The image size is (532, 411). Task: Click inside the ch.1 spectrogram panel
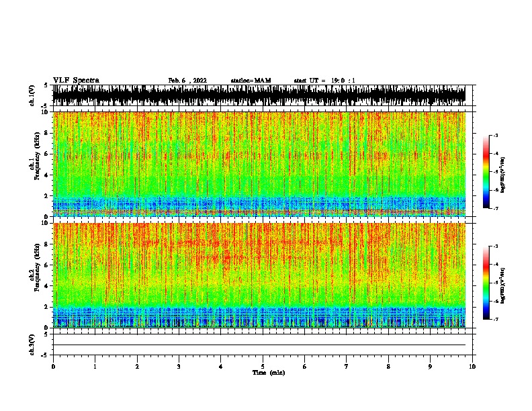[259, 164]
